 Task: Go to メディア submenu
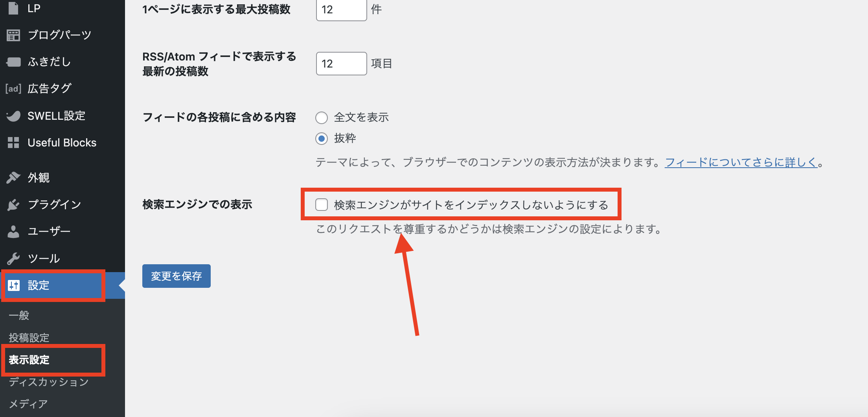click(28, 404)
